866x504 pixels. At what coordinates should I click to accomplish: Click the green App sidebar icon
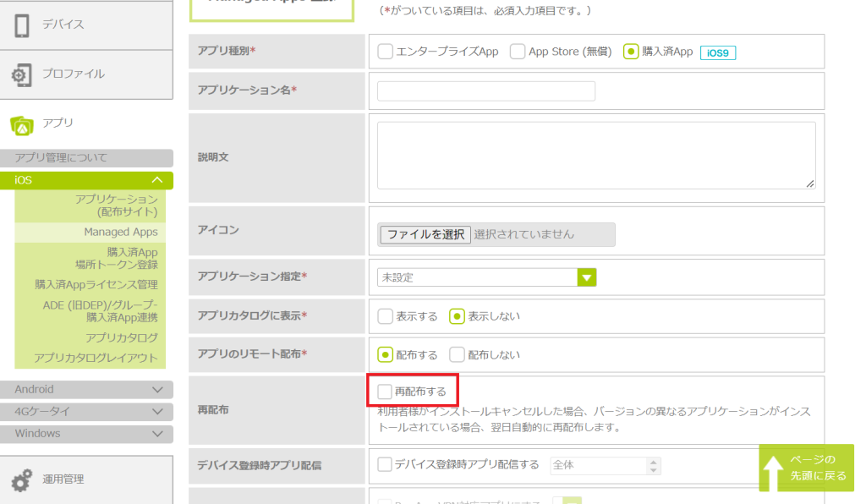click(23, 124)
